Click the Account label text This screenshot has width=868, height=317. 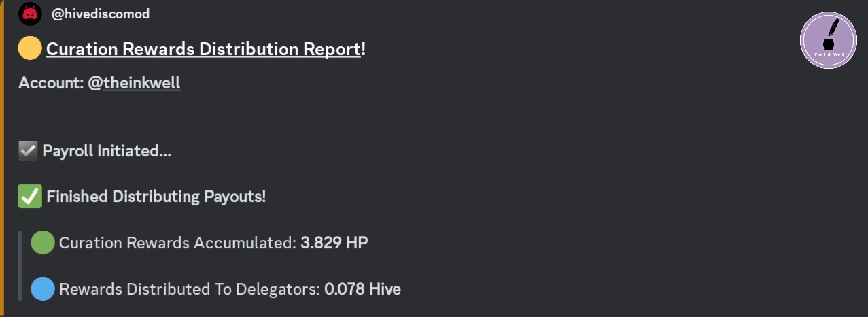coord(52,83)
